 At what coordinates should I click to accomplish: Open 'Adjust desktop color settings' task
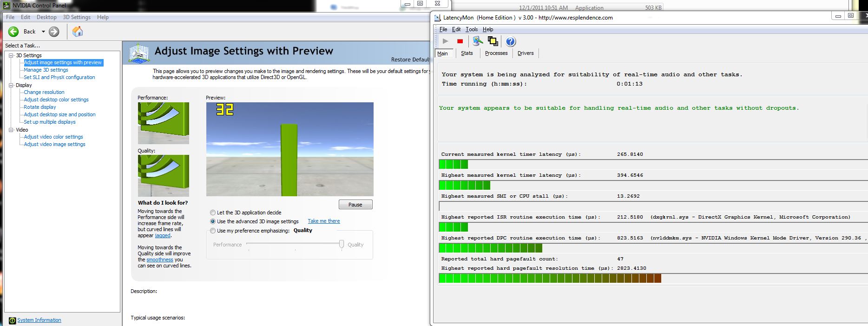(56, 100)
